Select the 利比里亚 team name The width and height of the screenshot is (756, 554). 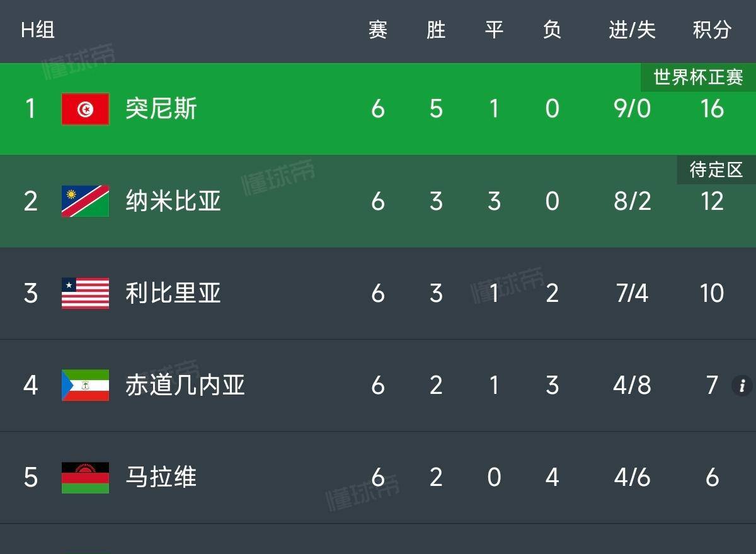tap(173, 294)
